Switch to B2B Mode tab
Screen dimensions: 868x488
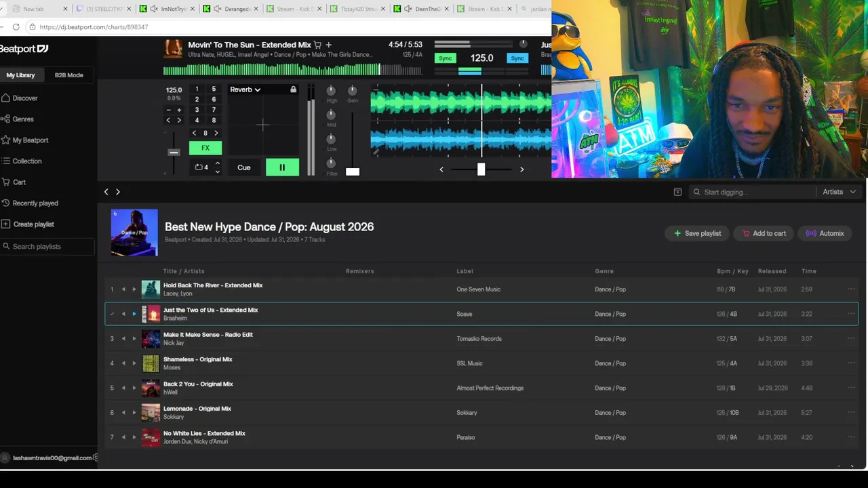coord(69,75)
